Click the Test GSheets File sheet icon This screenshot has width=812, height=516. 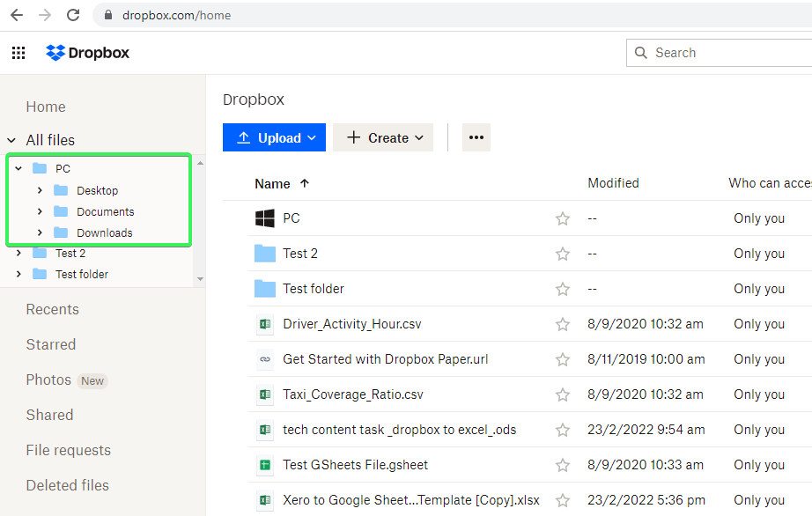(x=265, y=465)
